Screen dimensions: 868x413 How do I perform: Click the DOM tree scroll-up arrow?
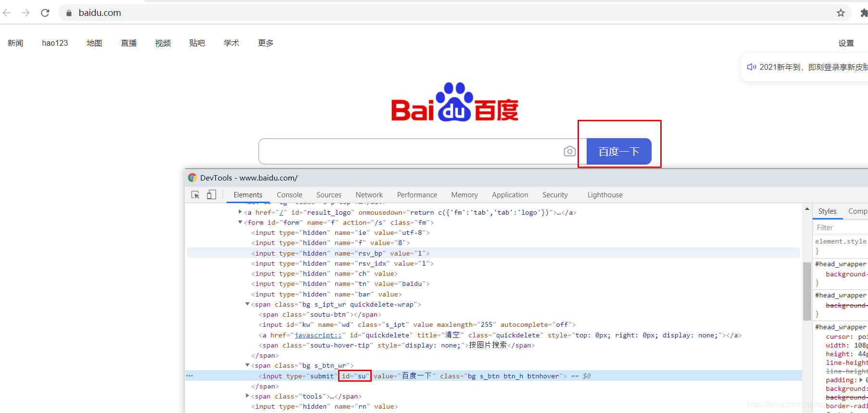click(x=807, y=208)
